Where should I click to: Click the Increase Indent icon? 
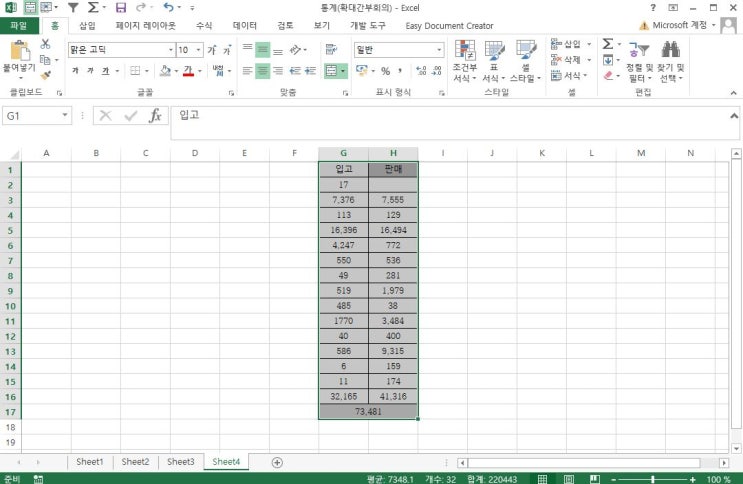point(310,71)
